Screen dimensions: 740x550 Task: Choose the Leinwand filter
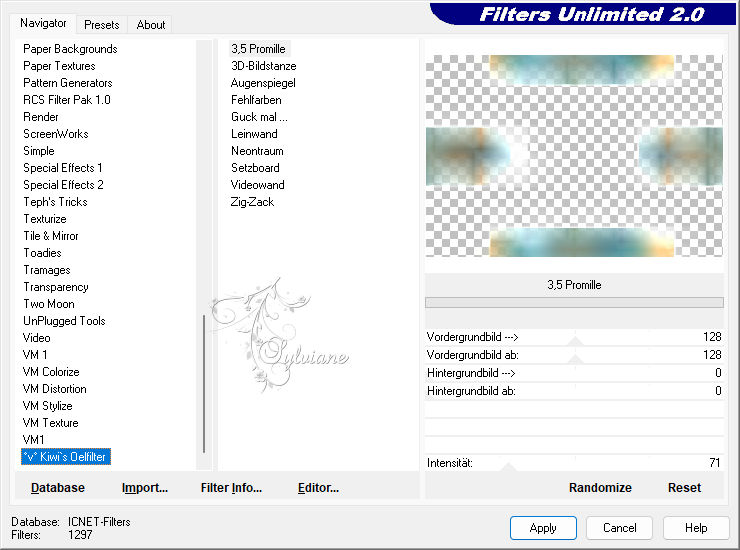click(254, 134)
